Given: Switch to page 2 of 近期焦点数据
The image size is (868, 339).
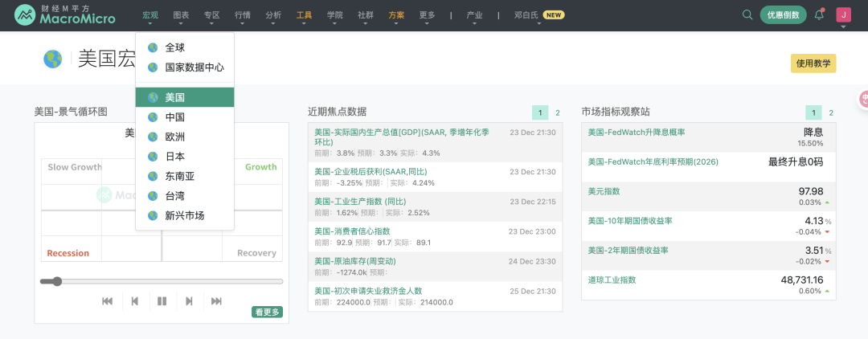Looking at the screenshot, I should pos(558,112).
